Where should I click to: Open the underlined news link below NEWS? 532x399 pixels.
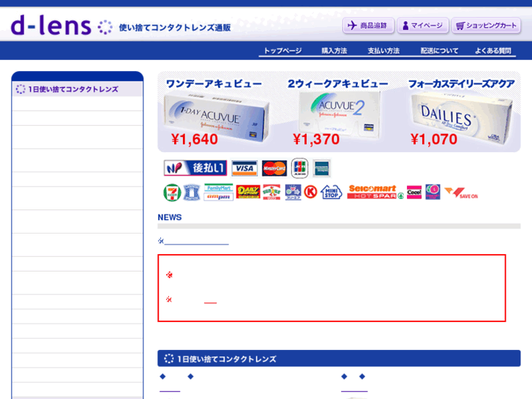[x=196, y=242]
